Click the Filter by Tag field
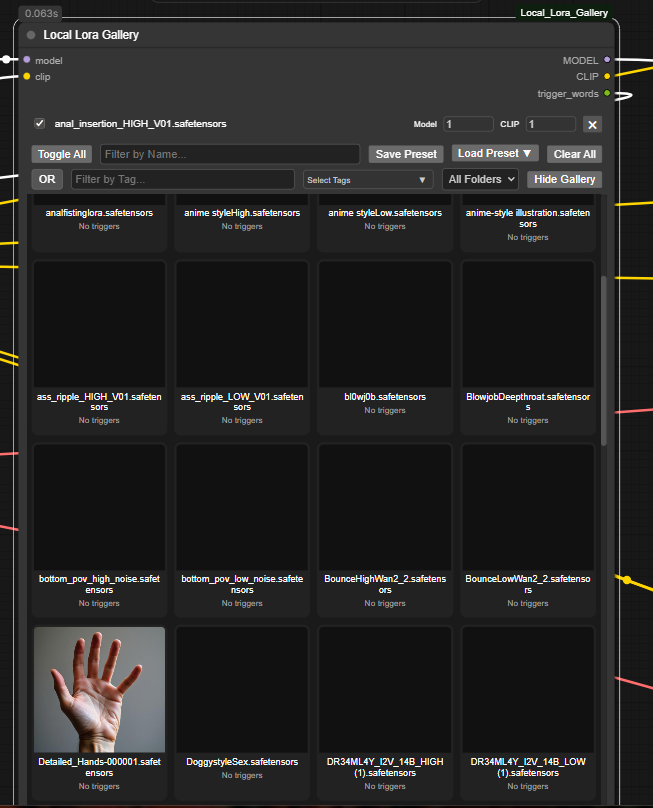Screen dimensions: 653x808 tap(183, 179)
